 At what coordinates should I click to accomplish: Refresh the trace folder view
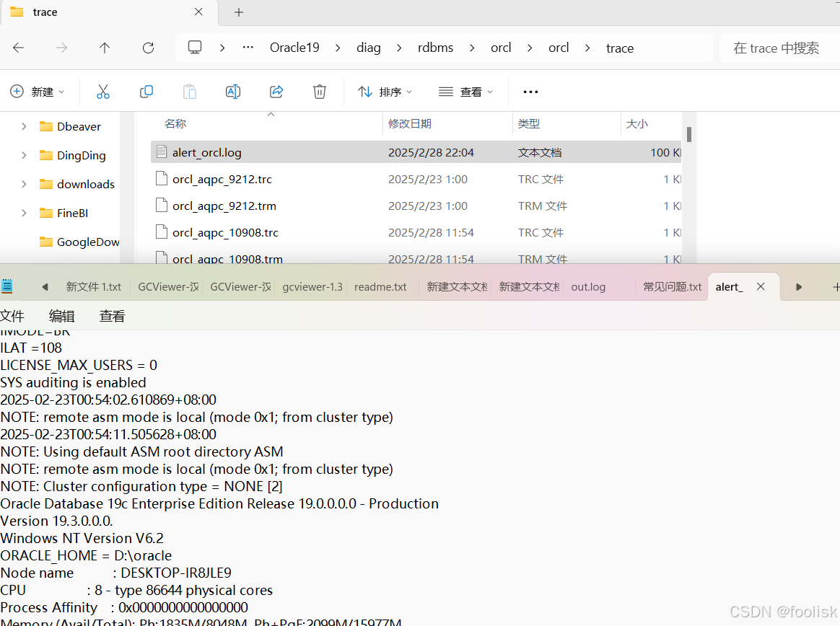(149, 48)
